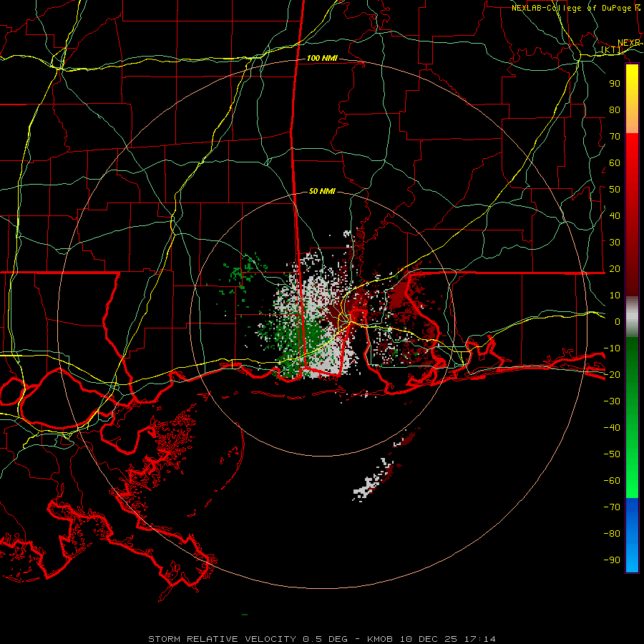Pick the gray zero-velocity segment of the color bar

[632, 317]
